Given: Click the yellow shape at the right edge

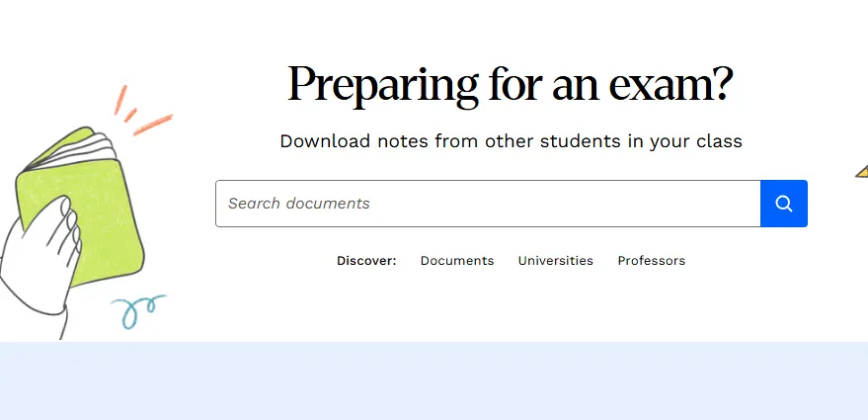Looking at the screenshot, I should [x=861, y=171].
